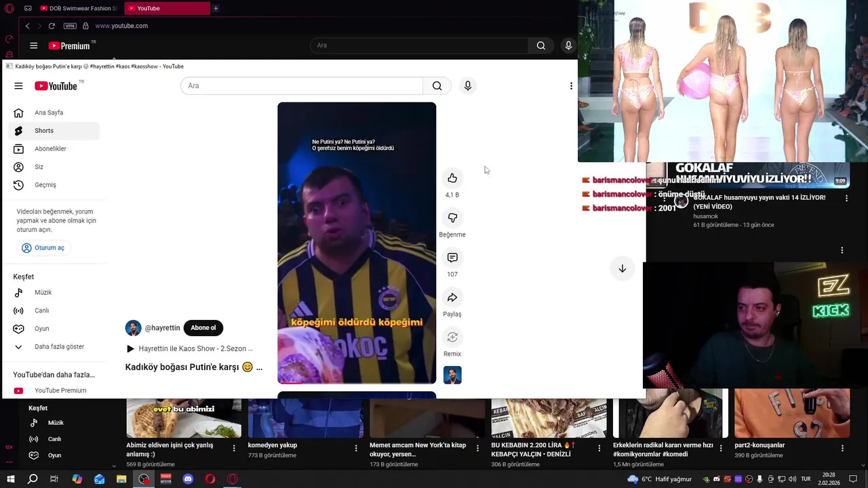Screen dimensions: 868x488
Task: Click the Abone ol subscribe button
Action: click(203, 328)
